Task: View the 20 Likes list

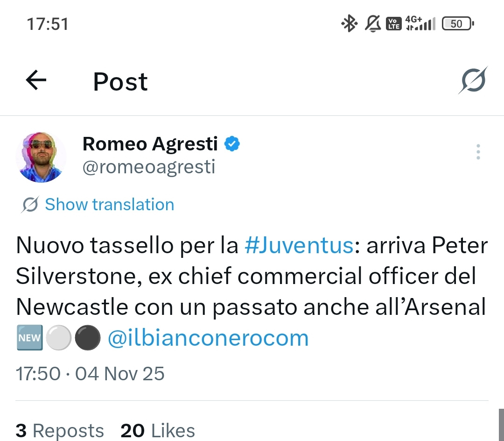Action: point(158,431)
